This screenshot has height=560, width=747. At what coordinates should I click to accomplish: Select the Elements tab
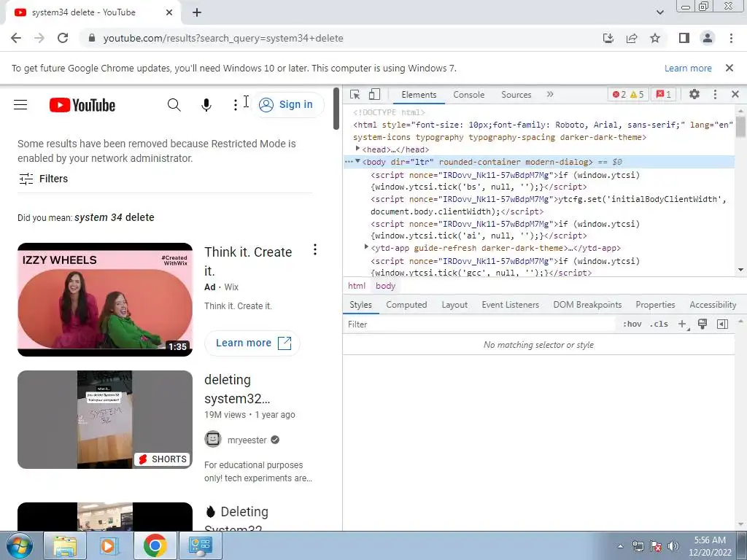click(x=419, y=94)
